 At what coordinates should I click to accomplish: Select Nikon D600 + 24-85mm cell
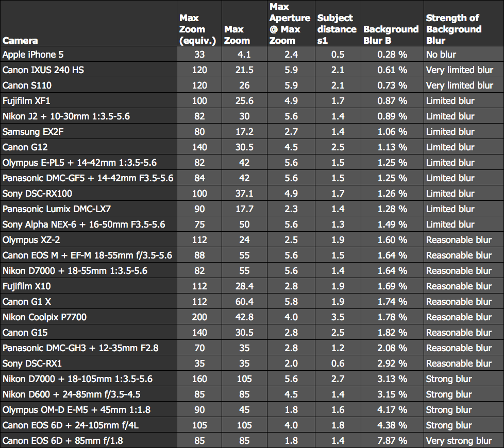(x=89, y=394)
